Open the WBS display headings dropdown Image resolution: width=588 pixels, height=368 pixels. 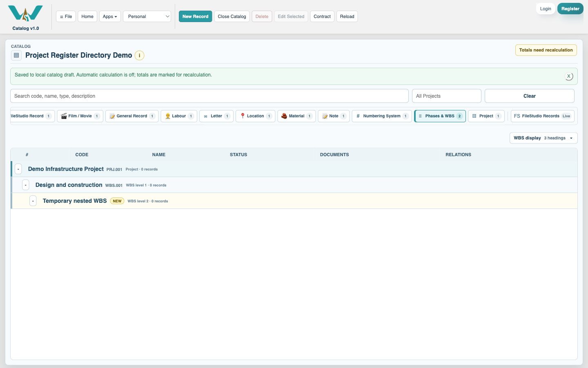coord(543,138)
